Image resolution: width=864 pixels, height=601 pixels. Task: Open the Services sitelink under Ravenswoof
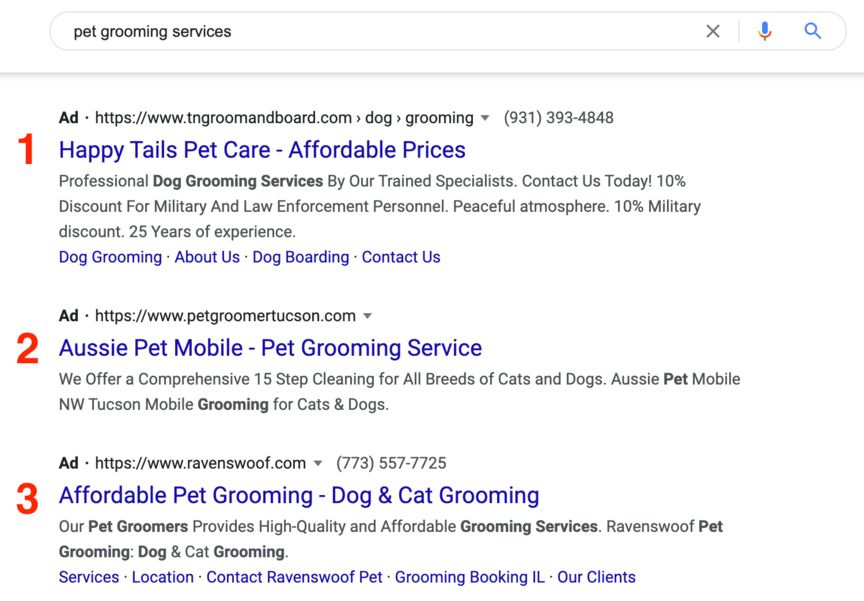pos(89,577)
